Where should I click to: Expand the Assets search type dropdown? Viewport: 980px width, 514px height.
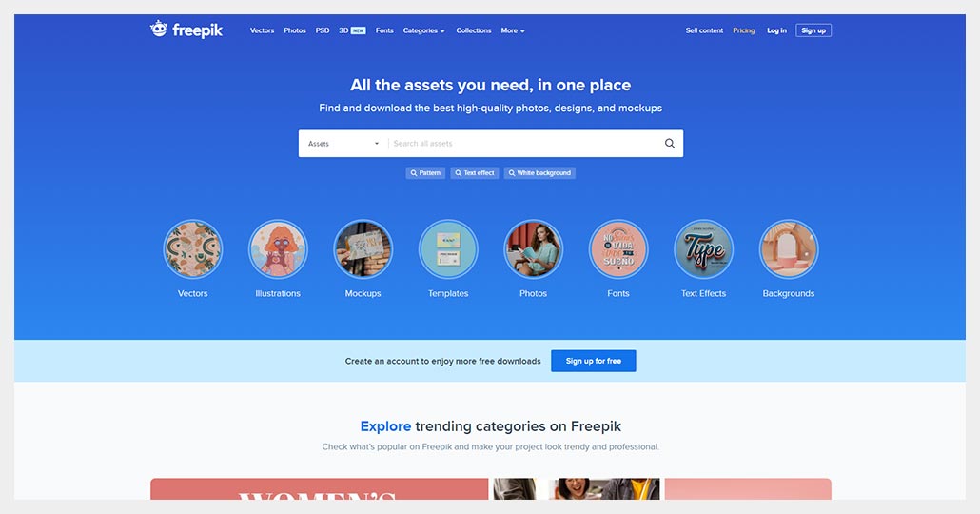point(343,143)
